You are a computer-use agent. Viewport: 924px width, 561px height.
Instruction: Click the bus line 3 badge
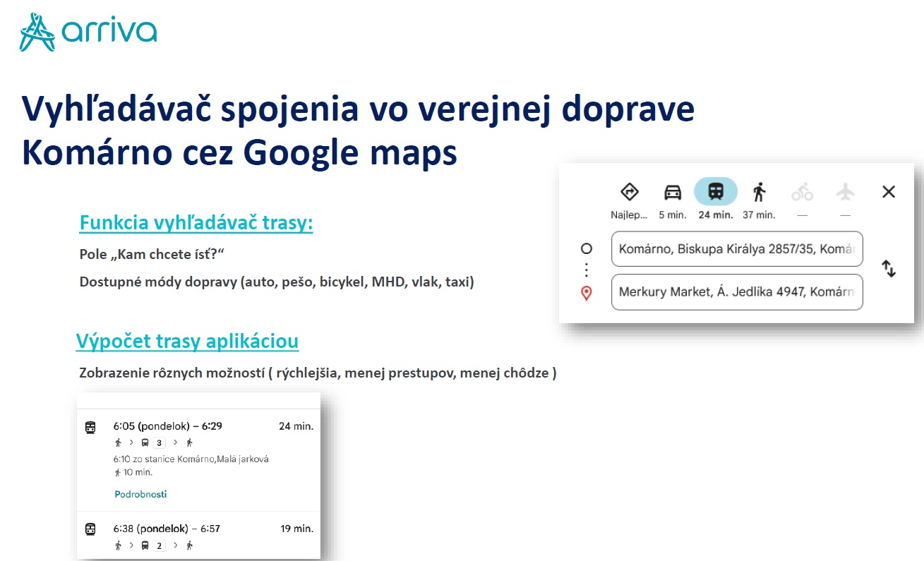click(x=159, y=443)
